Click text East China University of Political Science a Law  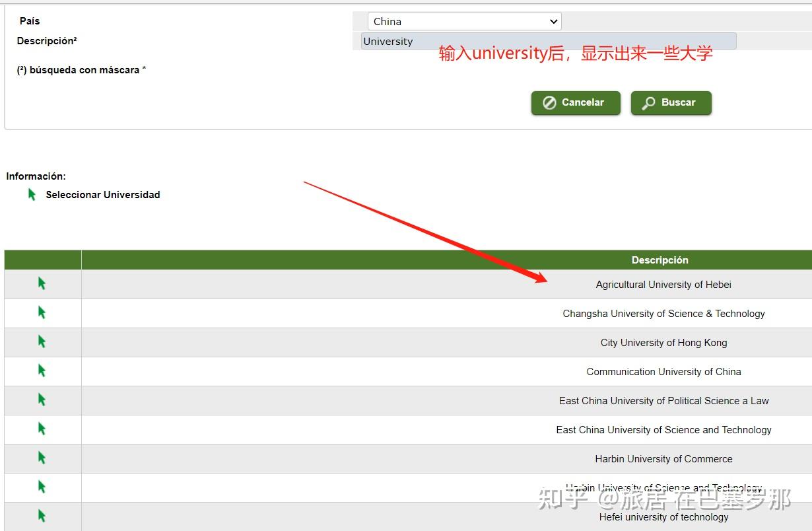click(663, 401)
